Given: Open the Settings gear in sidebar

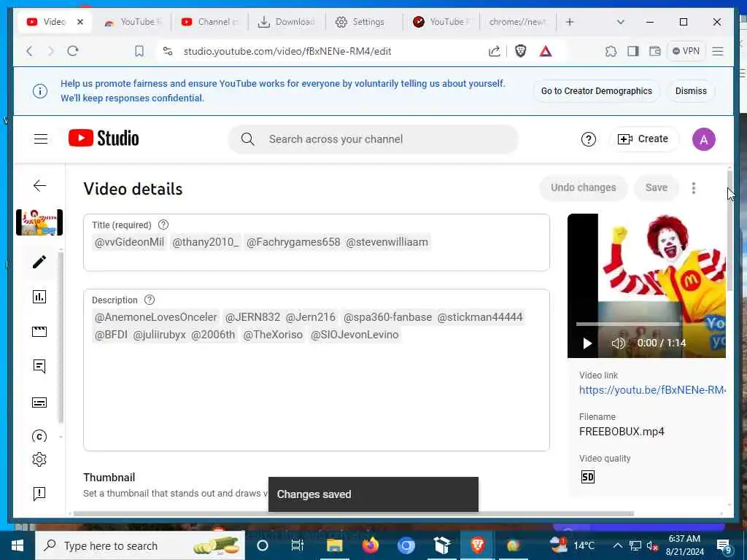Looking at the screenshot, I should [39, 459].
